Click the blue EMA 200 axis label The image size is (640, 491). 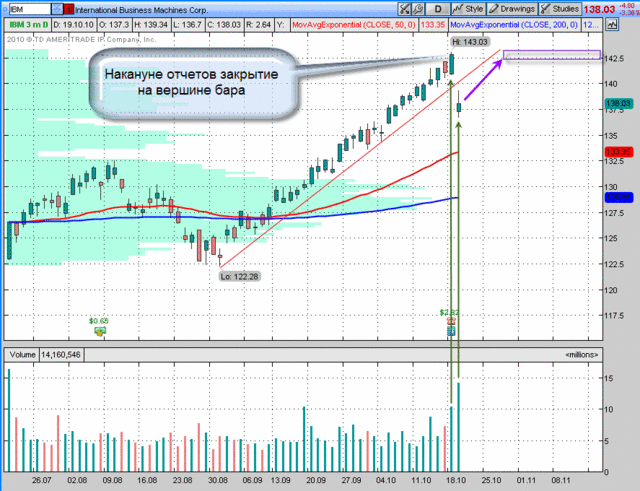click(618, 198)
